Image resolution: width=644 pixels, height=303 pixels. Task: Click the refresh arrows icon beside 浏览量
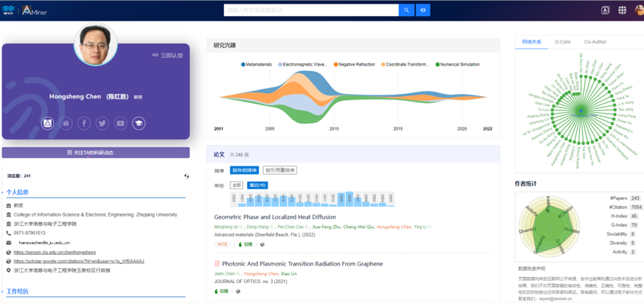click(x=187, y=176)
